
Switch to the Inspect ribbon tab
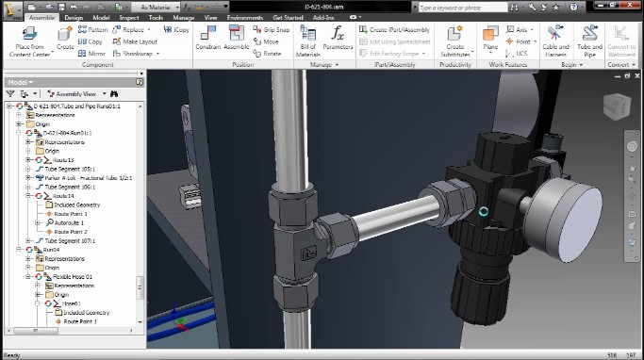(129, 18)
